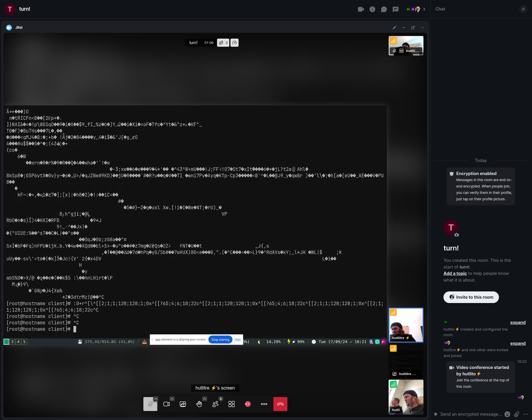
Task: Click the share screen icon in Jitsi toolbar
Action: (x=183, y=404)
